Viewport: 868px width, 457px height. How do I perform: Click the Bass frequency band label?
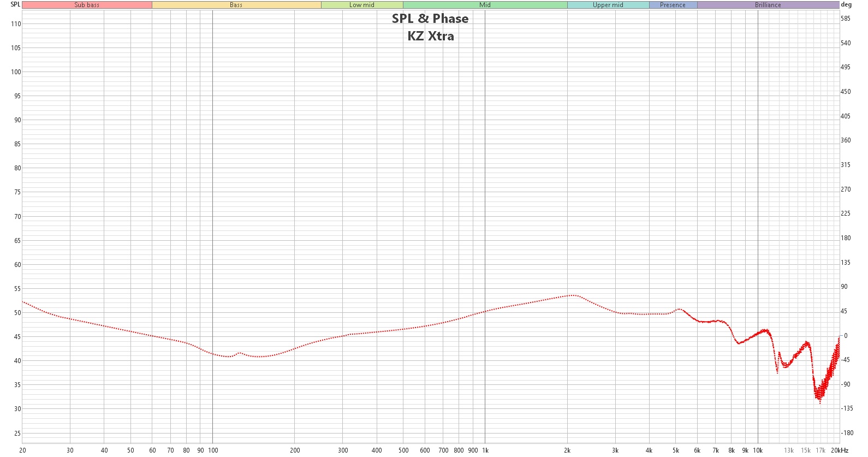[236, 5]
